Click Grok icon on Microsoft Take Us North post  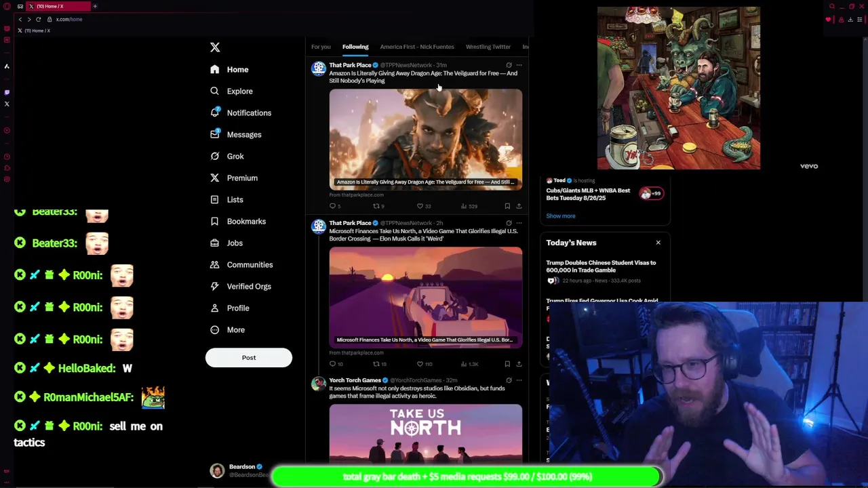[x=509, y=223]
